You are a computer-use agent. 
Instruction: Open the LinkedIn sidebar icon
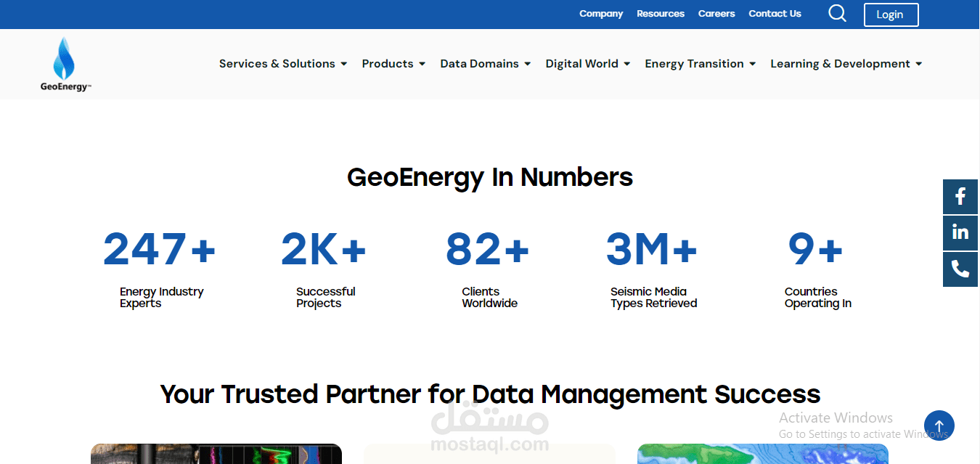[960, 232]
